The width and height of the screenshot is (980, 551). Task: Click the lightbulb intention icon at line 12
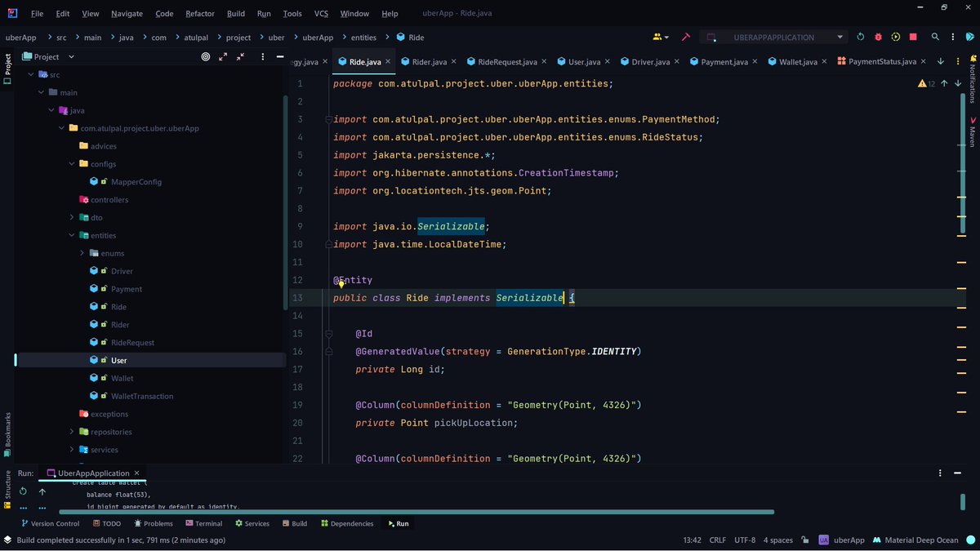click(341, 284)
